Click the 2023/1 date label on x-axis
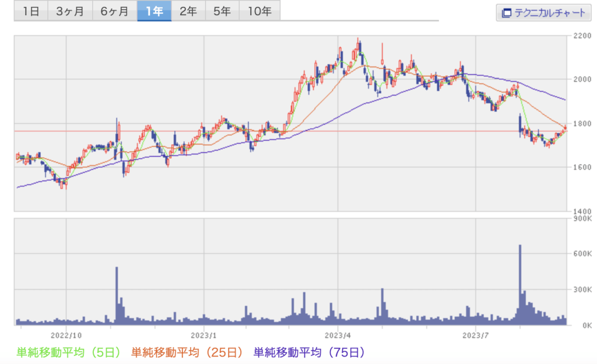The image size is (597, 364). (203, 335)
